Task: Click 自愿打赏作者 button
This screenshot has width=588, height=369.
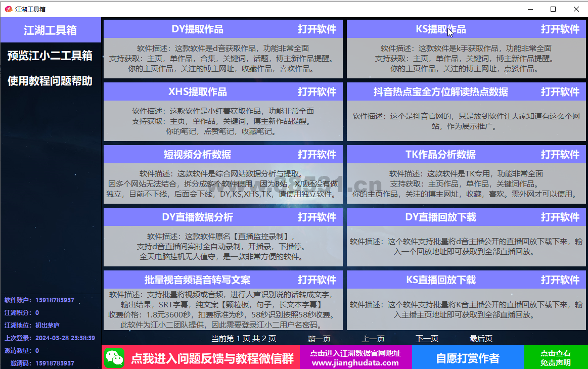Action: pyautogui.click(x=468, y=357)
